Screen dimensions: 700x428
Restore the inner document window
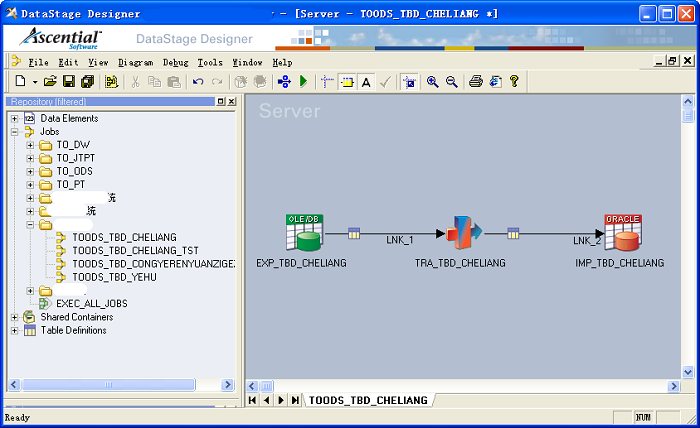click(672, 61)
